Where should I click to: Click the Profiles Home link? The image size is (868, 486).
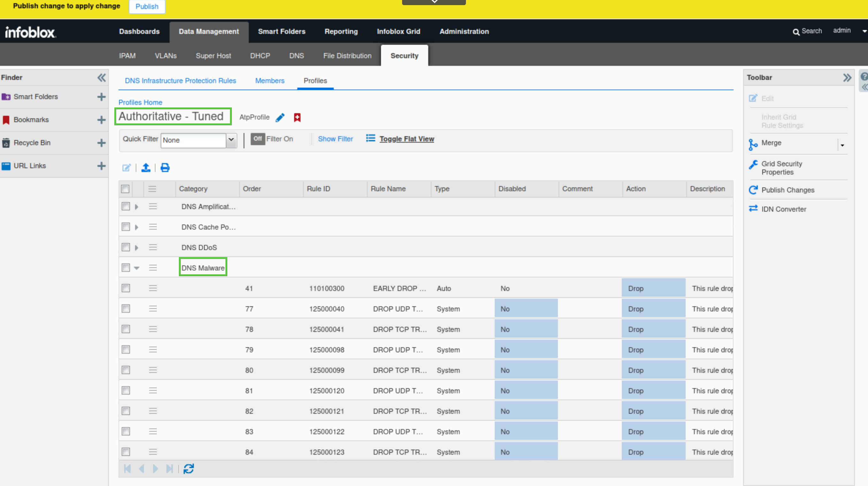point(140,102)
